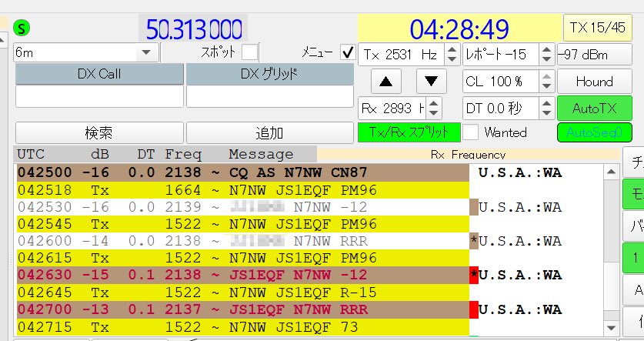Select the 042530 row with N7NW -12
The image size is (644, 341).
pos(242,206)
